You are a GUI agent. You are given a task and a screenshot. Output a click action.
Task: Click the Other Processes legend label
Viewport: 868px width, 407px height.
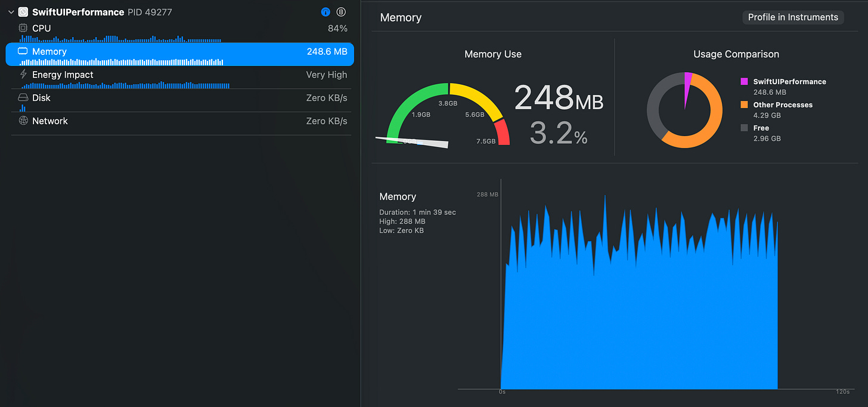(x=783, y=105)
